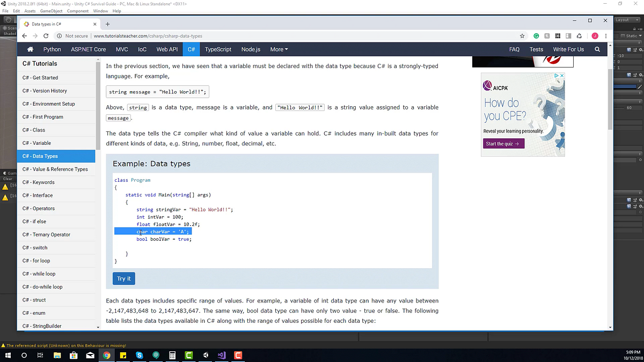Click the Chrome profile avatar
The image size is (644, 362).
595,35
